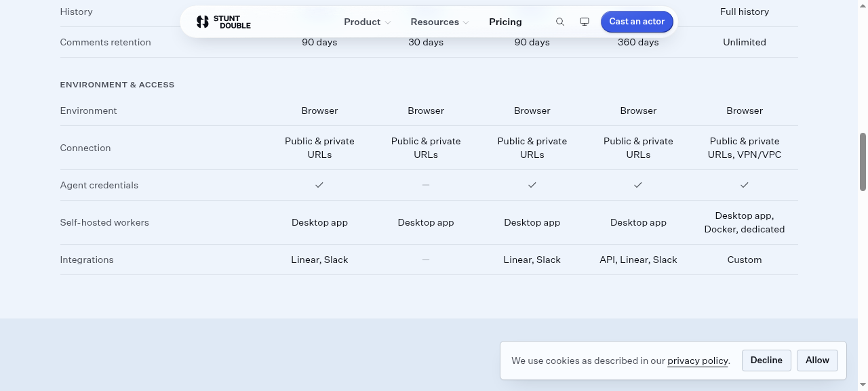
Task: Open the search icon in the navbar
Action: point(560,22)
